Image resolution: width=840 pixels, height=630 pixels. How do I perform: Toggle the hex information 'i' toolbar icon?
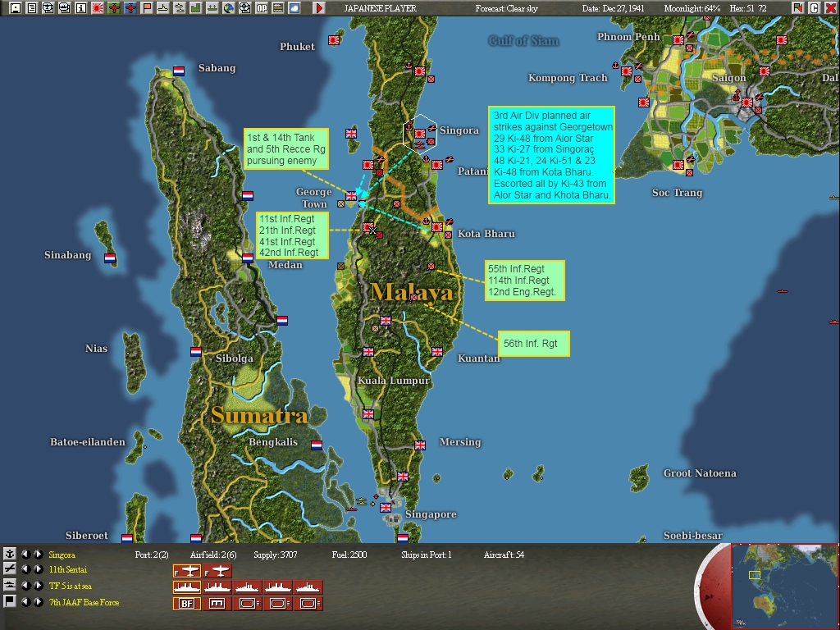[x=81, y=7]
